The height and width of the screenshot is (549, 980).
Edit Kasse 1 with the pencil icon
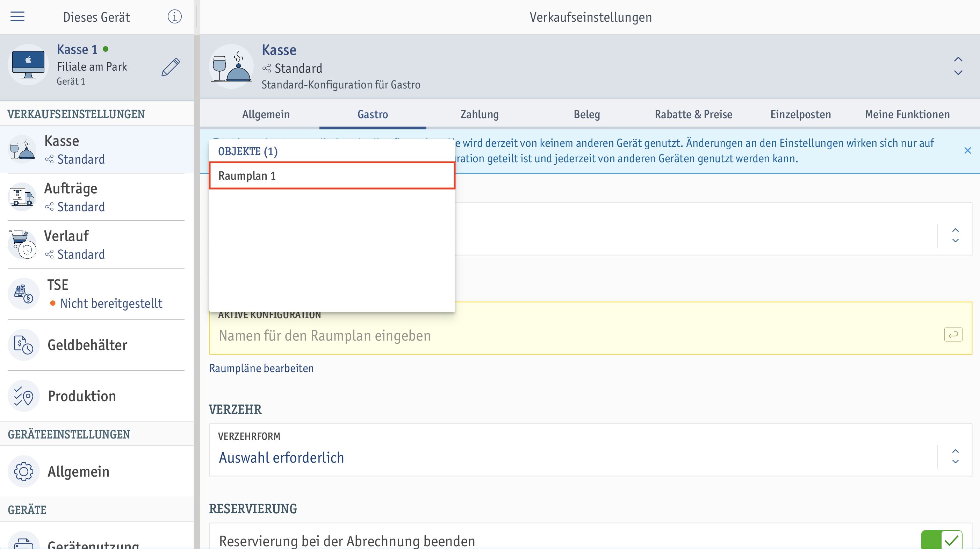click(x=171, y=67)
